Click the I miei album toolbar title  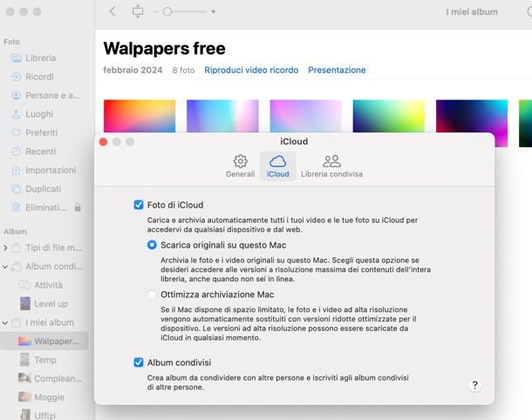coord(472,12)
